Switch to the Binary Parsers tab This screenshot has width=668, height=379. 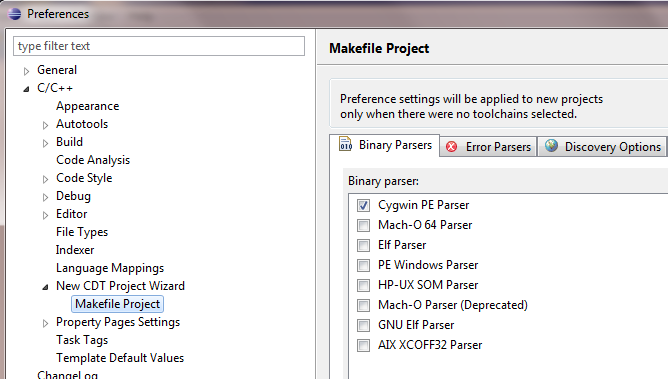click(384, 145)
